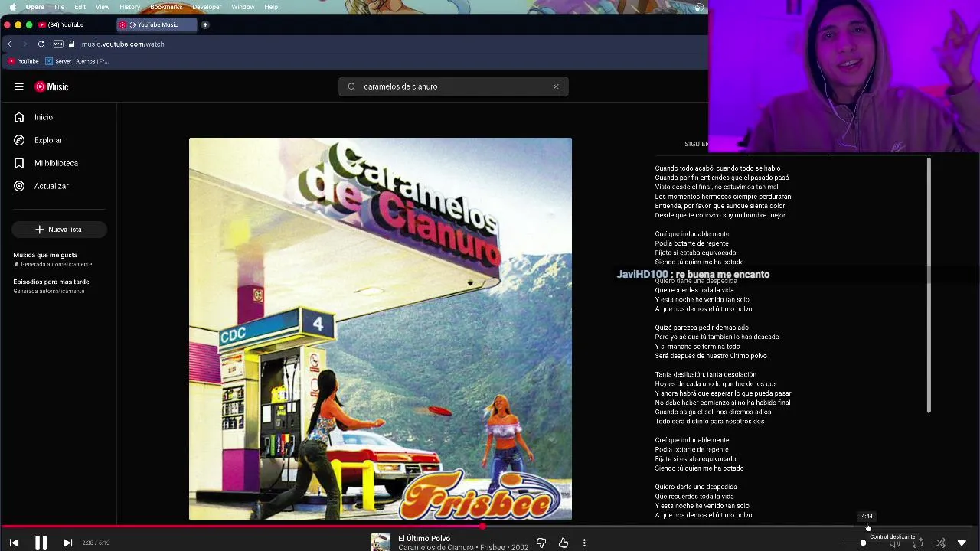
Task: Open the YouTube bookmark
Action: (x=24, y=61)
